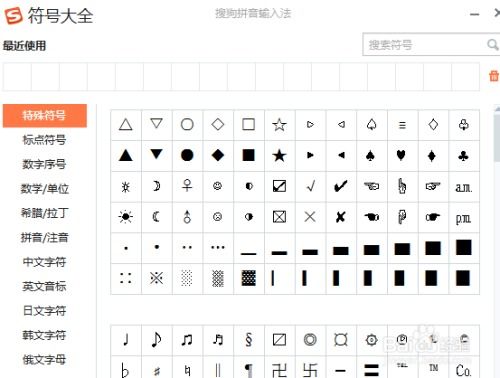Image resolution: width=500 pixels, height=378 pixels.
Task: Insert the thin check mark symbol
Action: click(310, 186)
